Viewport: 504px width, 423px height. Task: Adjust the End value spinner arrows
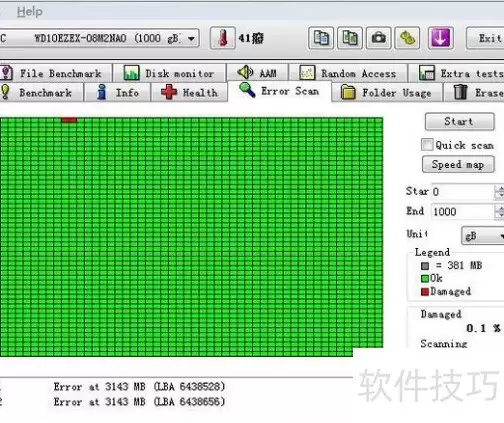tap(499, 211)
